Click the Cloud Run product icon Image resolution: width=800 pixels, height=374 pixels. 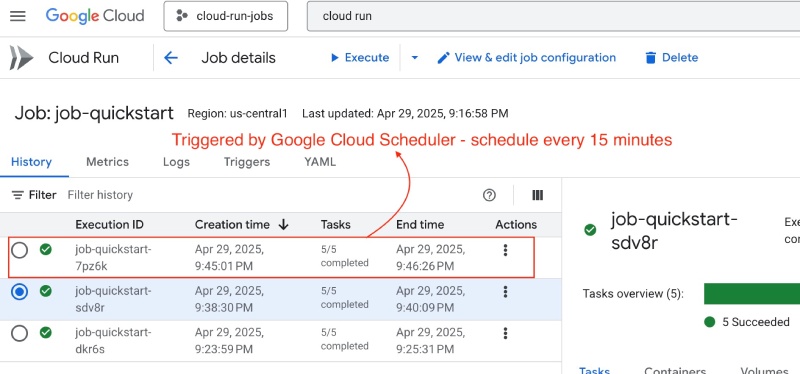pos(21,58)
